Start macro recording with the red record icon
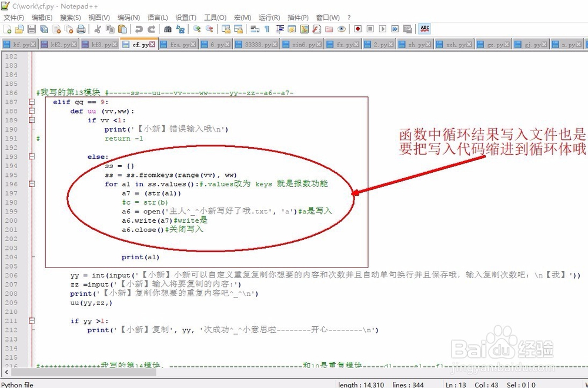The height and width of the screenshot is (388, 588). point(358,28)
